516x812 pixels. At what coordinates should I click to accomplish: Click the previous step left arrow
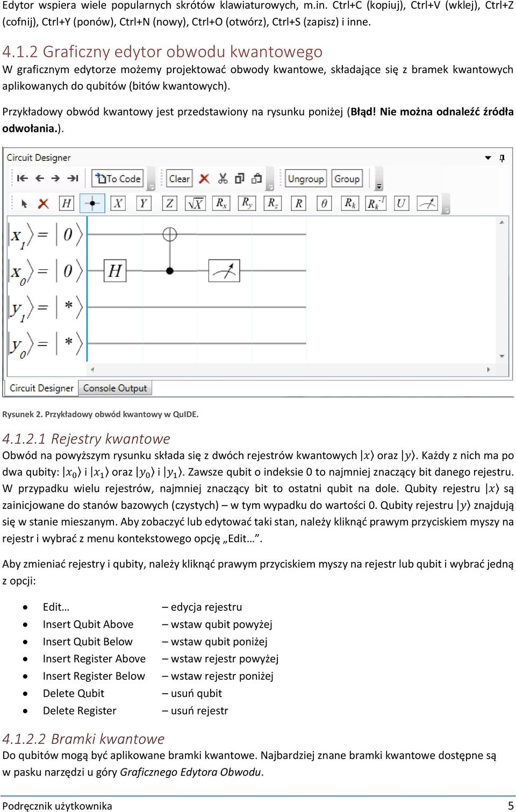(40, 178)
